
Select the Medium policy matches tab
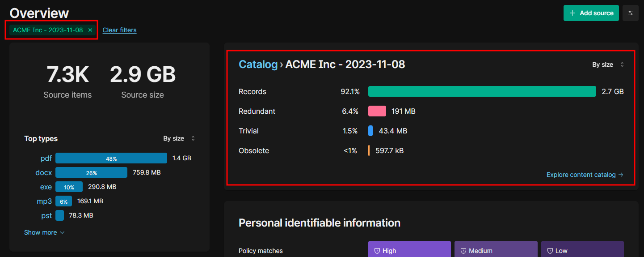tap(496, 250)
